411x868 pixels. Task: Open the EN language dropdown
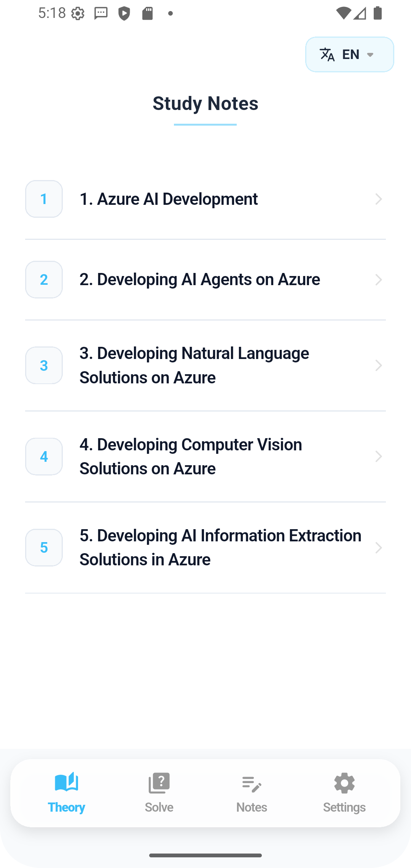tap(349, 54)
